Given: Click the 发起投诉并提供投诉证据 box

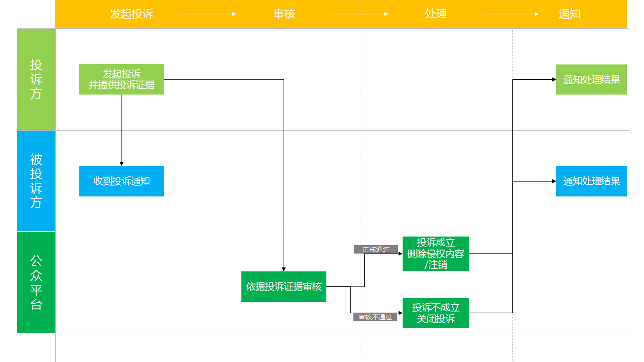Looking at the screenshot, I should [x=122, y=79].
